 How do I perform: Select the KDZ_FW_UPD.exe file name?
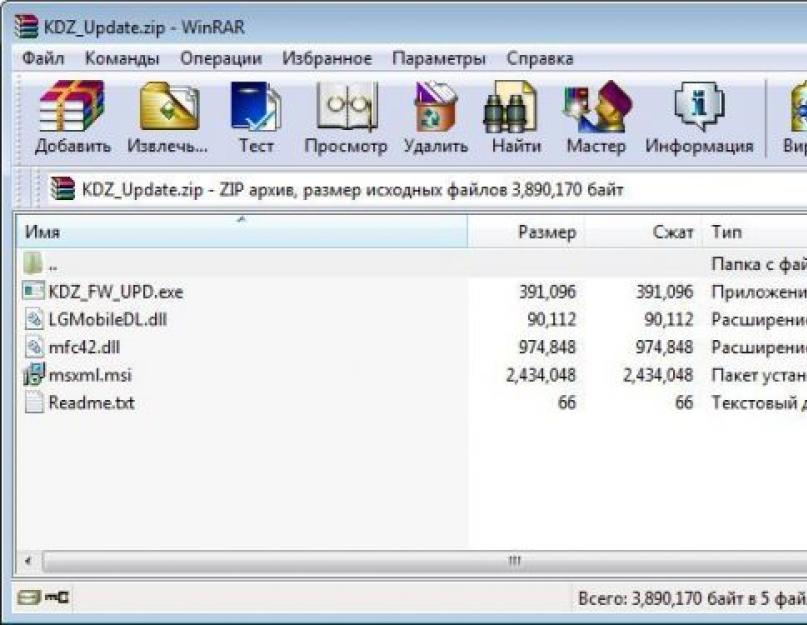pos(116,292)
